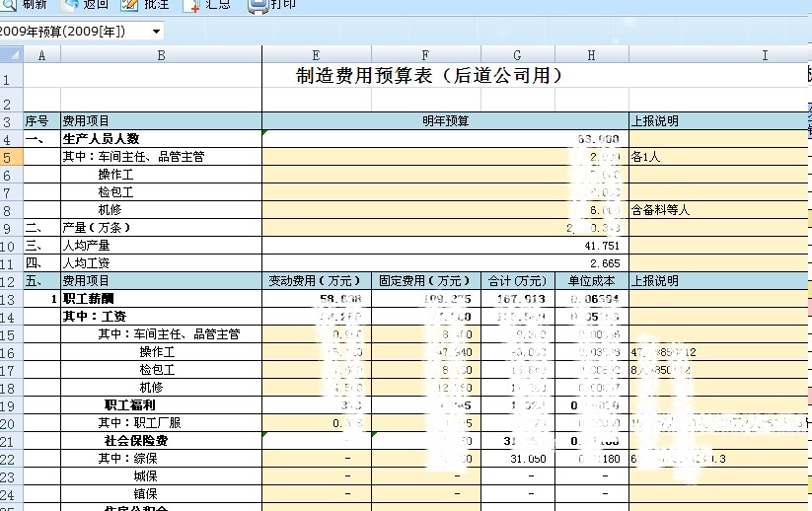812x511 pixels.
Task: Click the 各1人 note cell
Action: (720, 156)
